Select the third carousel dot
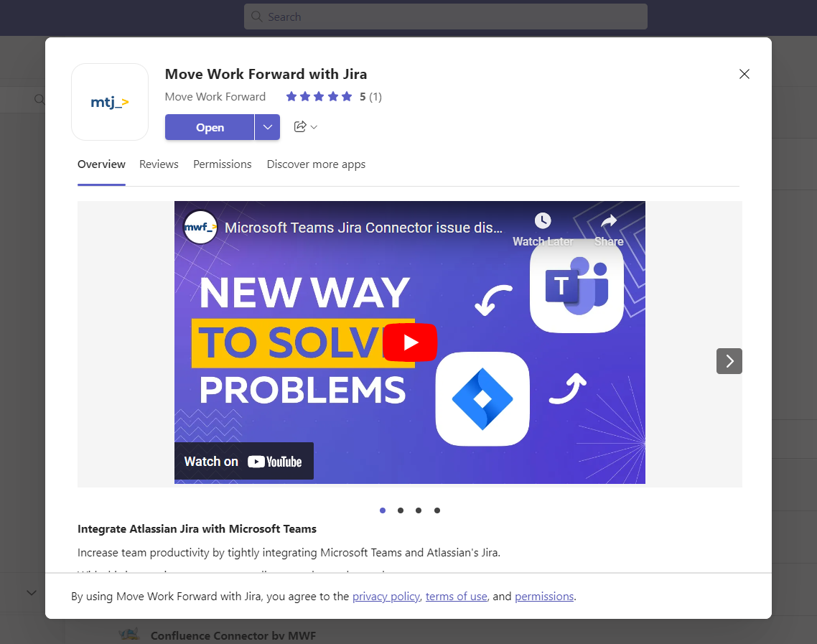The width and height of the screenshot is (817, 644). point(419,510)
